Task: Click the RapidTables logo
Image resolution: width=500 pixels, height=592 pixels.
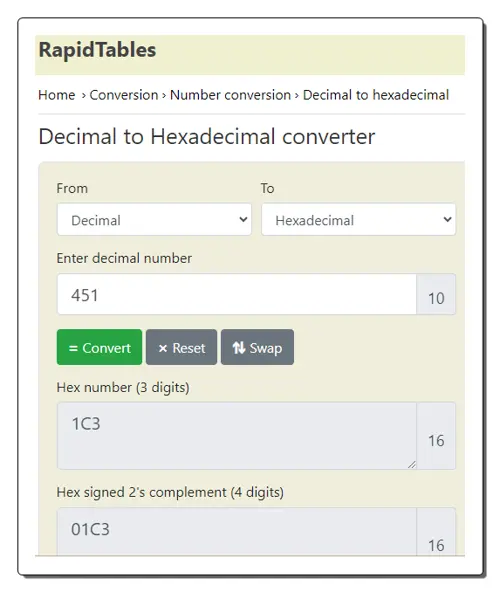Action: [97, 50]
